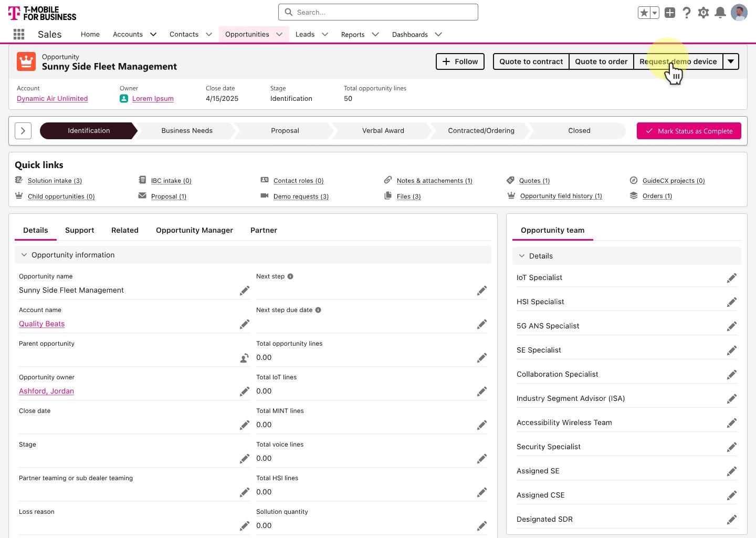The width and height of the screenshot is (756, 538).
Task: Click Mark Status as Complete
Action: (x=689, y=131)
